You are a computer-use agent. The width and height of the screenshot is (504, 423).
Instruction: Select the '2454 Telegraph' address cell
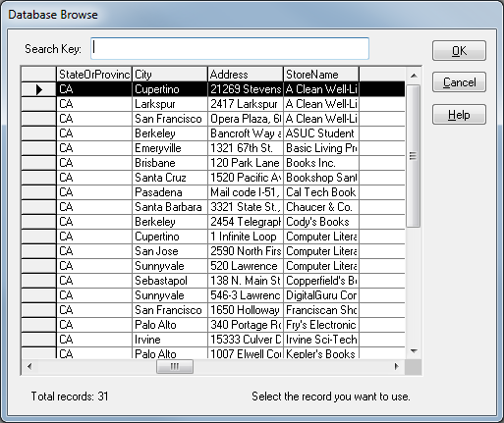point(246,222)
